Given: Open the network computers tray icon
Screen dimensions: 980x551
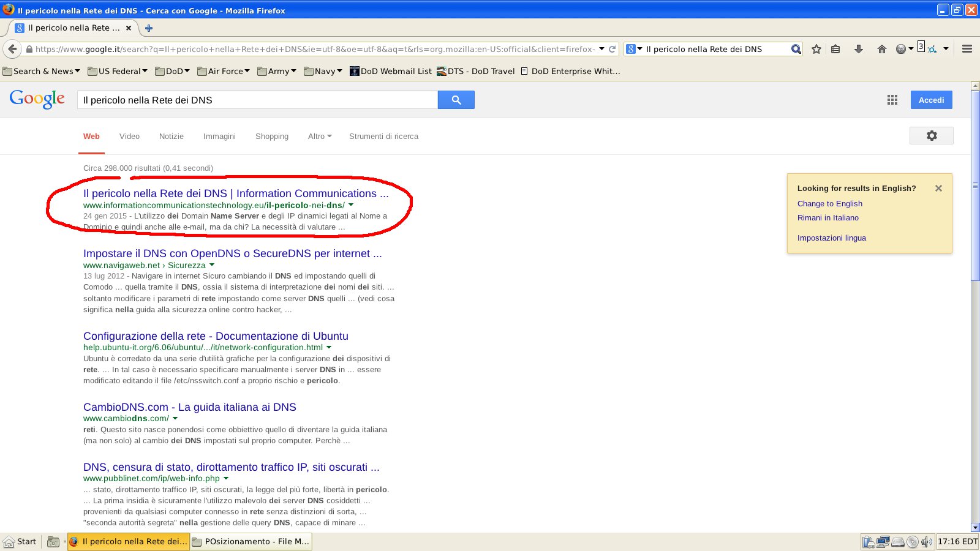Looking at the screenshot, I should 883,541.
